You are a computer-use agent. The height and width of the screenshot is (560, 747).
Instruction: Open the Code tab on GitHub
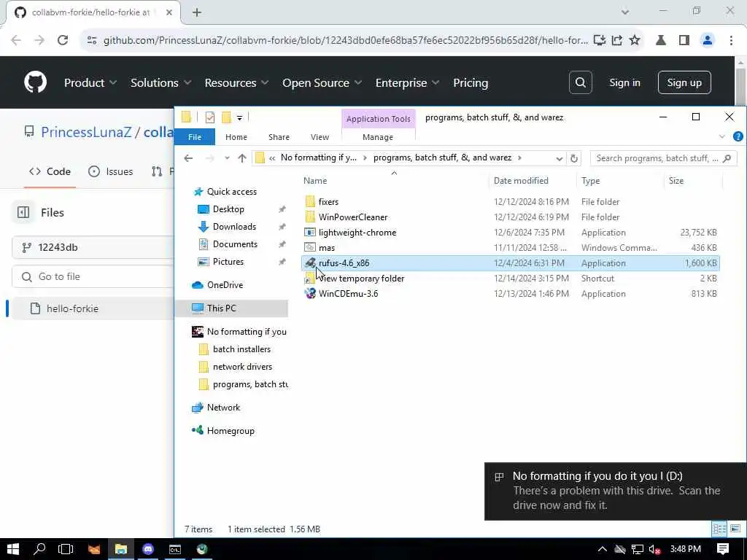pyautogui.click(x=50, y=171)
